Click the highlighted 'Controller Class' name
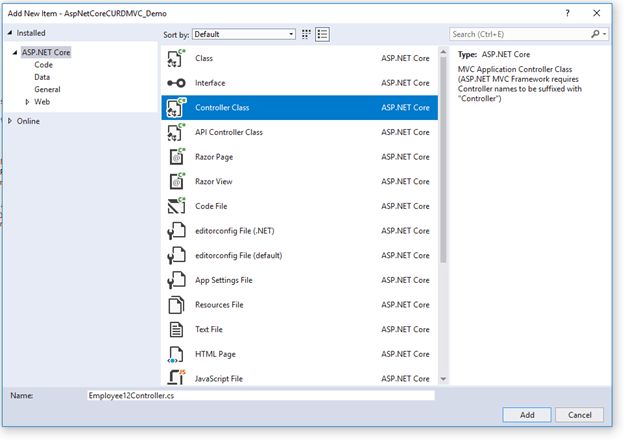 pyautogui.click(x=222, y=107)
